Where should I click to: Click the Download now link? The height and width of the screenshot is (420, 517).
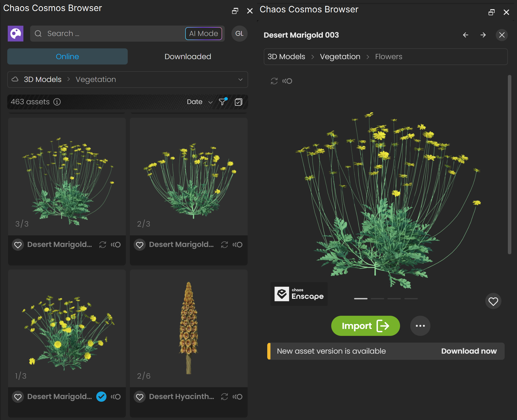click(469, 351)
